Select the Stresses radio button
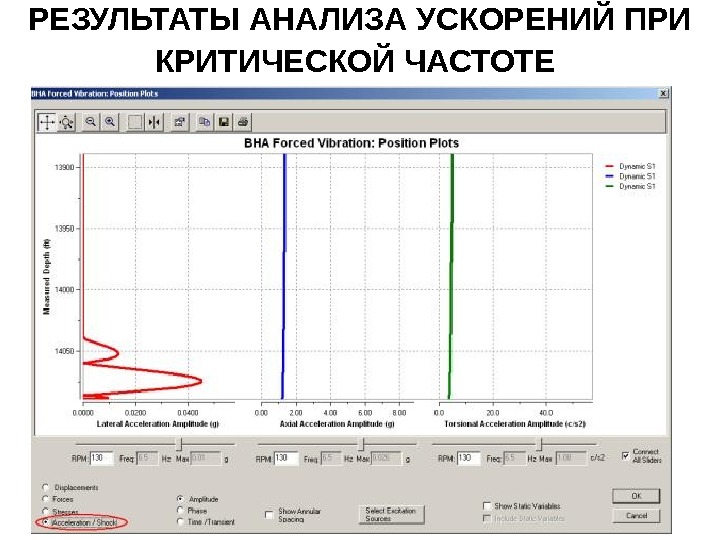 [45, 511]
